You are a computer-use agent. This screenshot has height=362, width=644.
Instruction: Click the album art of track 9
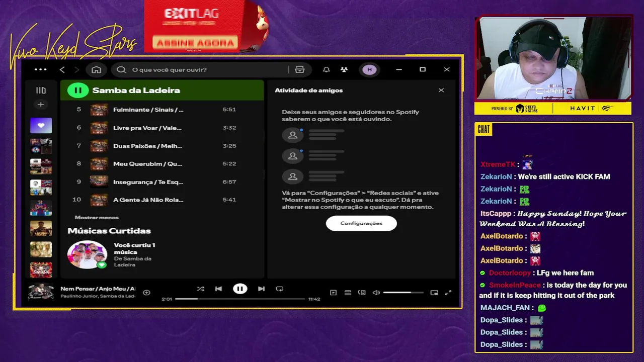[x=99, y=182]
